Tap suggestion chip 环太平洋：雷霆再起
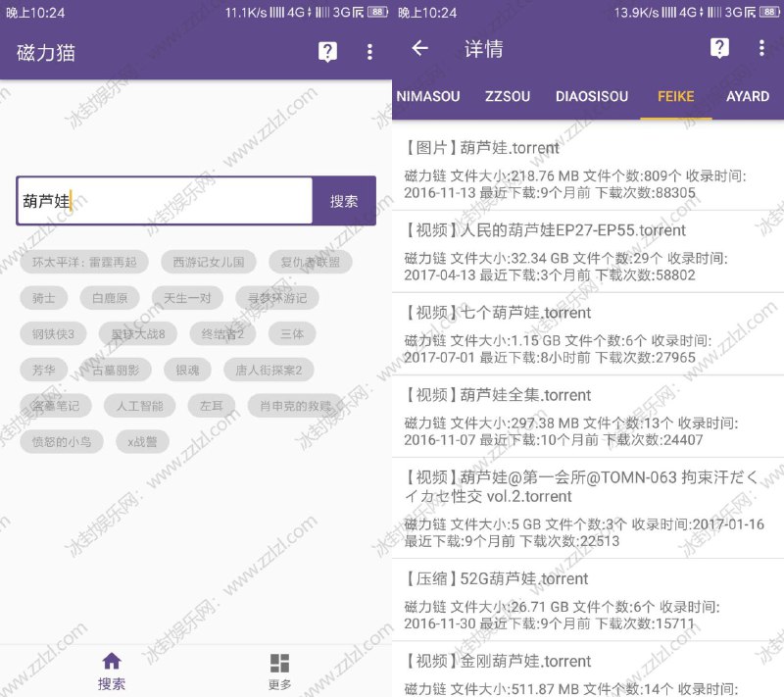Screen dimensions: 784x697 pyautogui.click(x=84, y=262)
